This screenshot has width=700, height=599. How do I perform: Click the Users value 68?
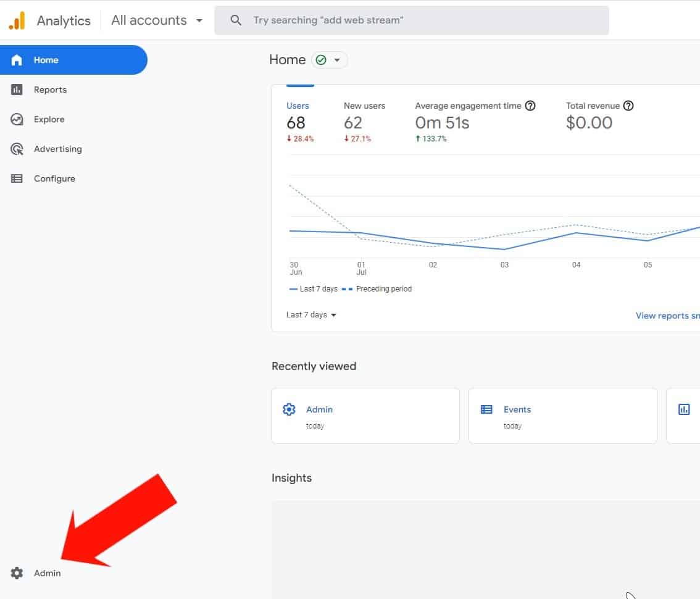(x=296, y=123)
